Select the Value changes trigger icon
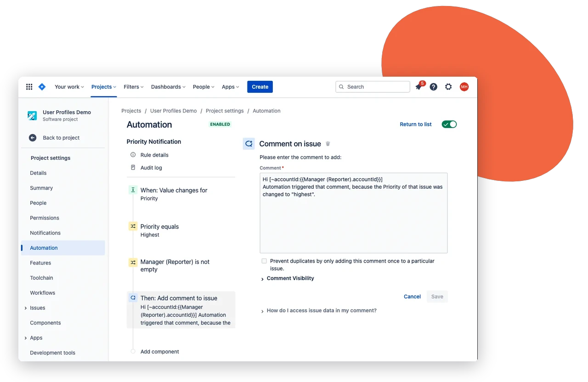 point(133,190)
